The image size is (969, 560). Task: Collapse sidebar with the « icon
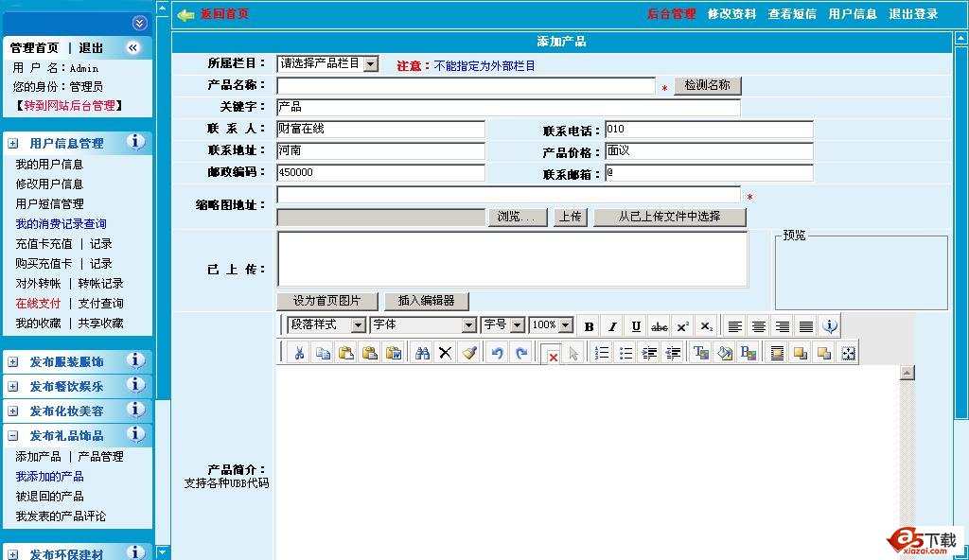coord(132,47)
